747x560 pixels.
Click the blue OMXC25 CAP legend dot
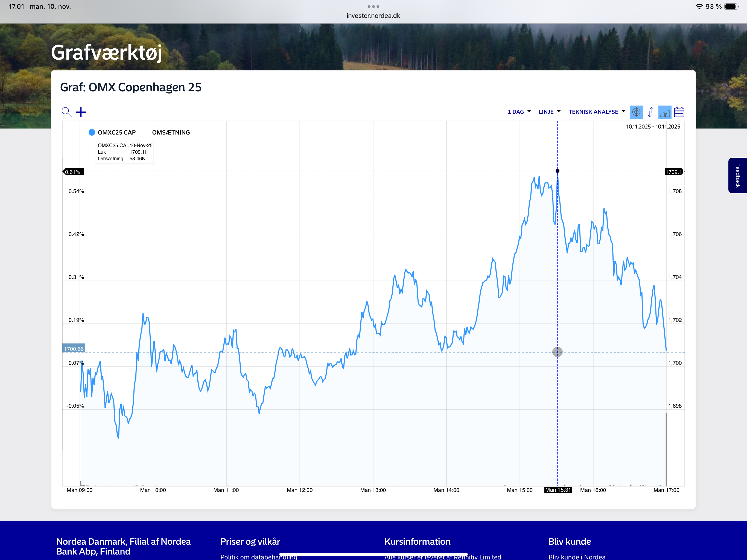pos(92,132)
